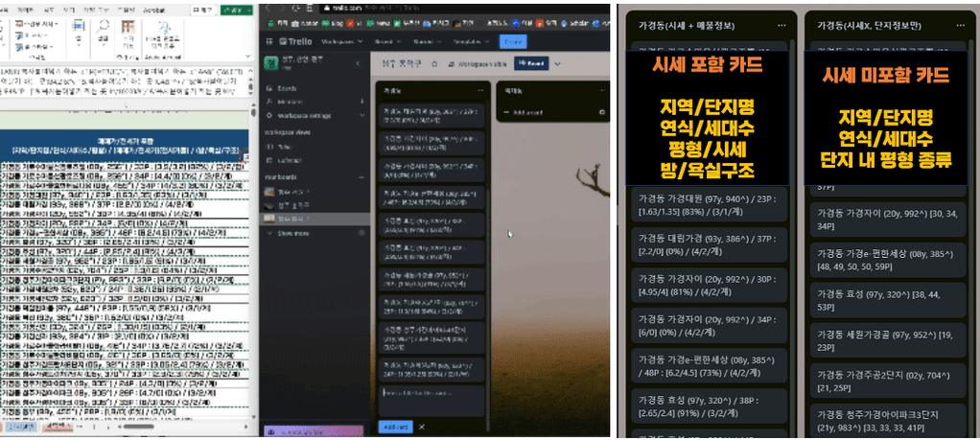Click the Workspace visible button on the board header
980x440 pixels.
[478, 64]
